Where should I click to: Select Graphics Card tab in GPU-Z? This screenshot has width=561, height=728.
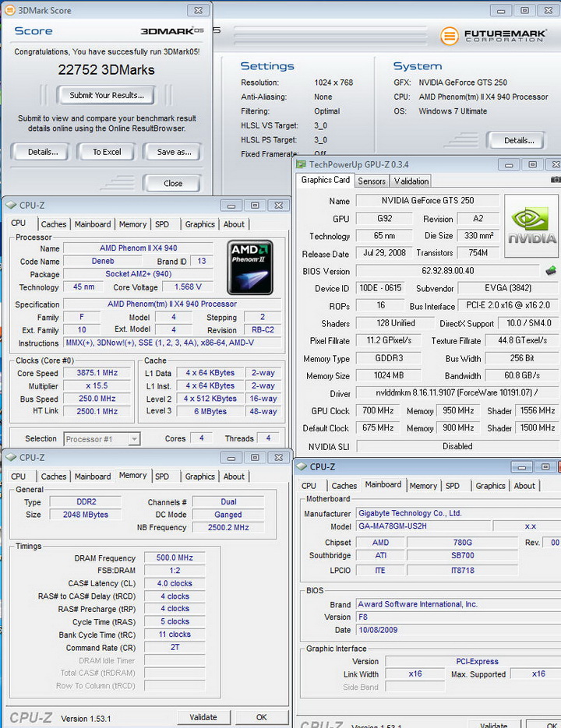pos(326,180)
